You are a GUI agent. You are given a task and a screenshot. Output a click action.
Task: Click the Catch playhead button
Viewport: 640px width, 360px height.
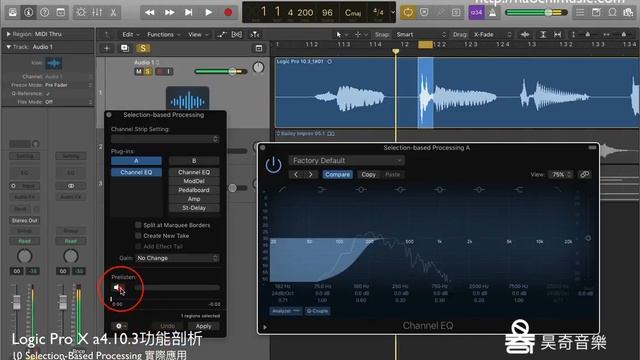pos(255,35)
